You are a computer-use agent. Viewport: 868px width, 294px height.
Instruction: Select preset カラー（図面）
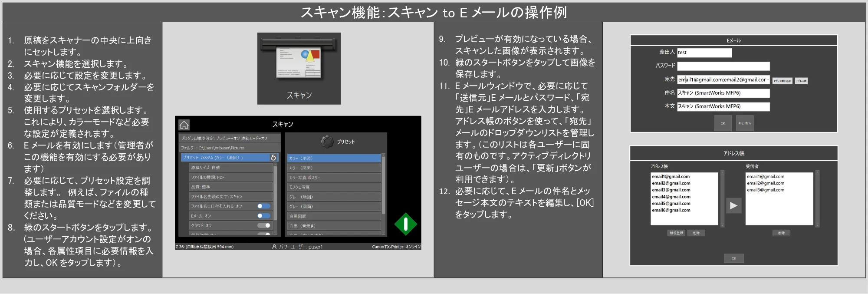pyautogui.click(x=334, y=168)
